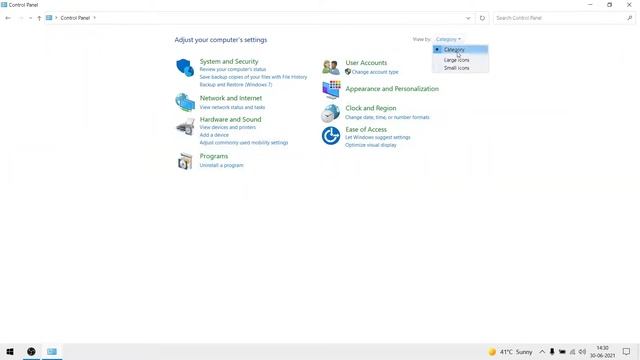Click Optimize visual display
The width and height of the screenshot is (640, 360).
[x=371, y=145]
